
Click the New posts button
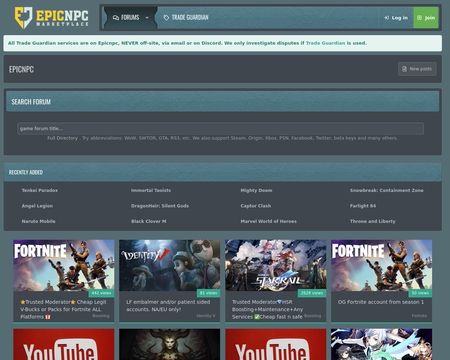(417, 69)
